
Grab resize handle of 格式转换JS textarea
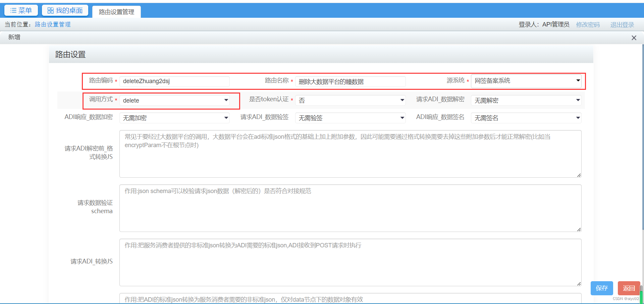[x=579, y=175]
